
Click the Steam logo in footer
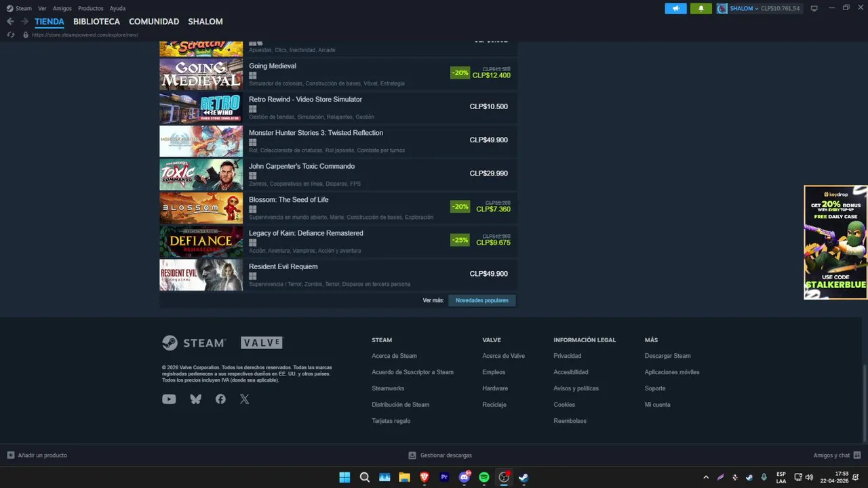click(193, 343)
